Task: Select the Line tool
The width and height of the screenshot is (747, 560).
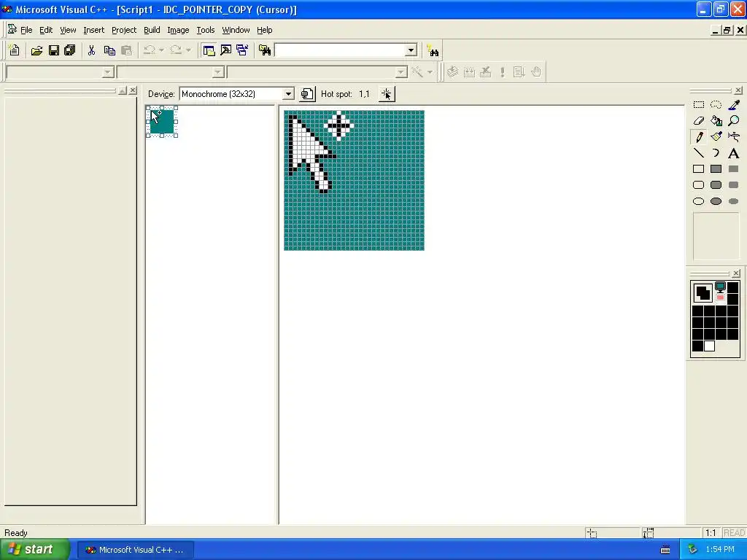Action: [698, 153]
